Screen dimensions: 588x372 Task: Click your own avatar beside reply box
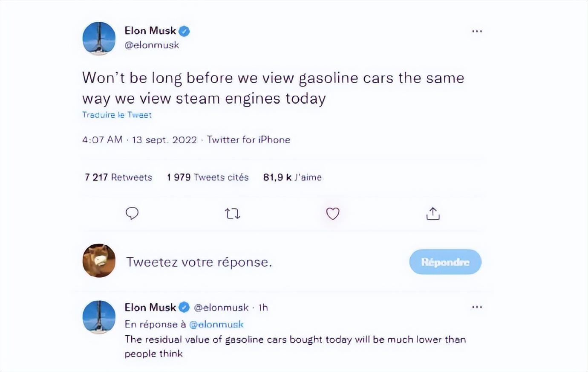[x=99, y=261]
